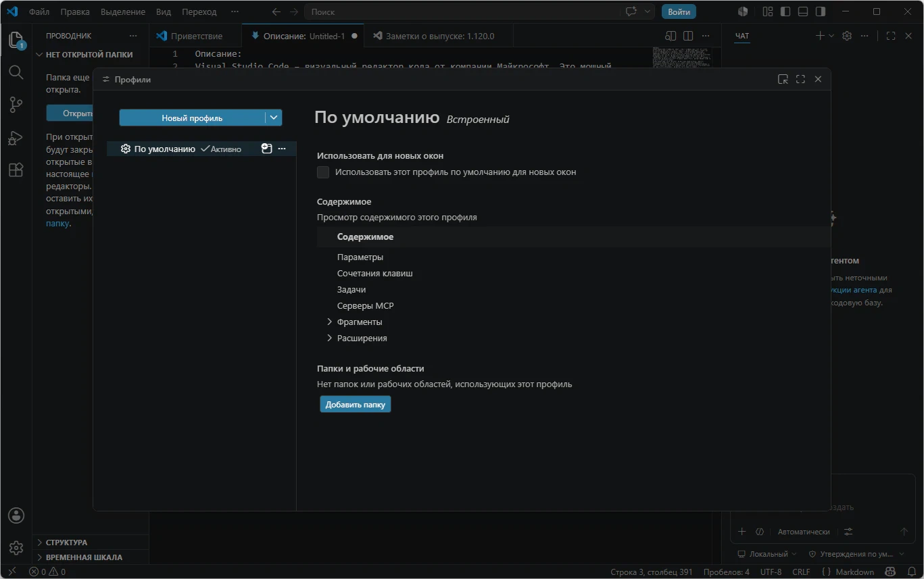Click new window icon next to По умолчанию profile
Viewport: 924px width, 579px height.
pyautogui.click(x=267, y=149)
